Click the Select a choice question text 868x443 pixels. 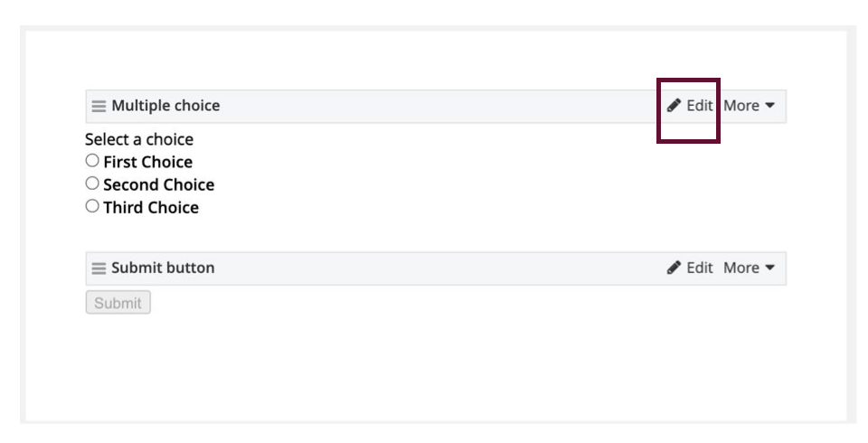click(139, 139)
